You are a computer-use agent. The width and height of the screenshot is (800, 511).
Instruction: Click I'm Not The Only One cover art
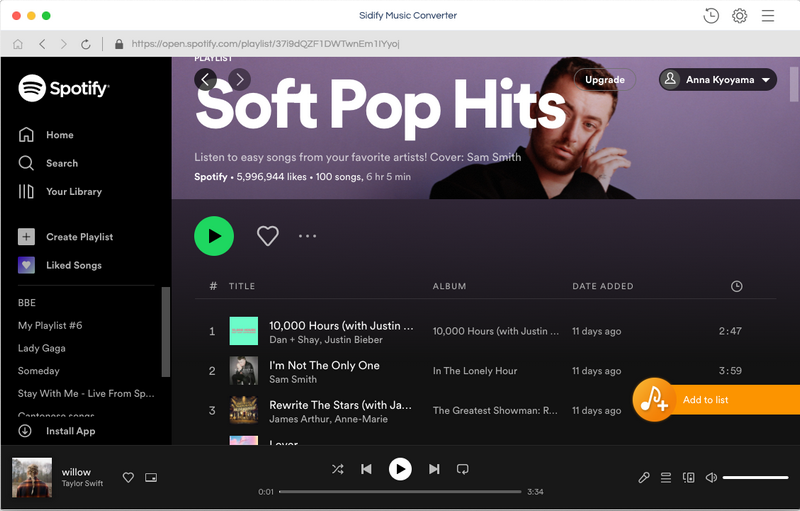pyautogui.click(x=243, y=371)
